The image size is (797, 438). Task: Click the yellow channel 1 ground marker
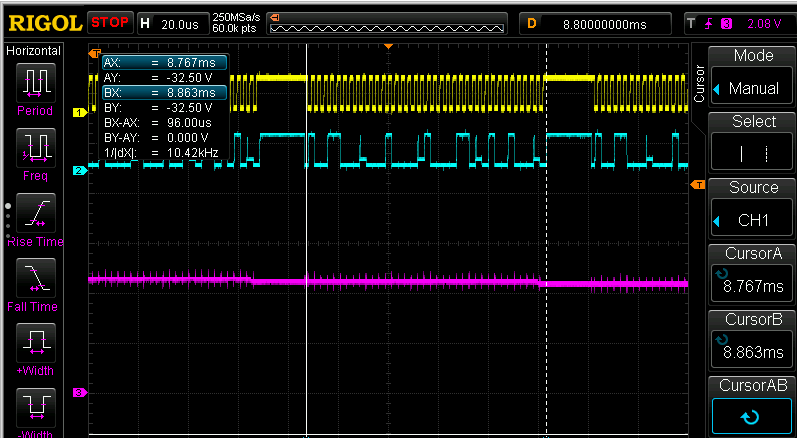79,113
